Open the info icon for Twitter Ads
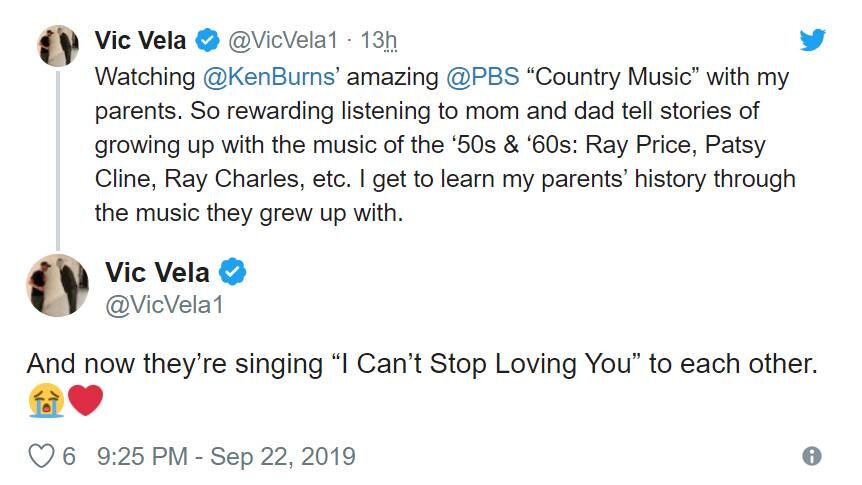The width and height of the screenshot is (862, 485). click(x=812, y=457)
